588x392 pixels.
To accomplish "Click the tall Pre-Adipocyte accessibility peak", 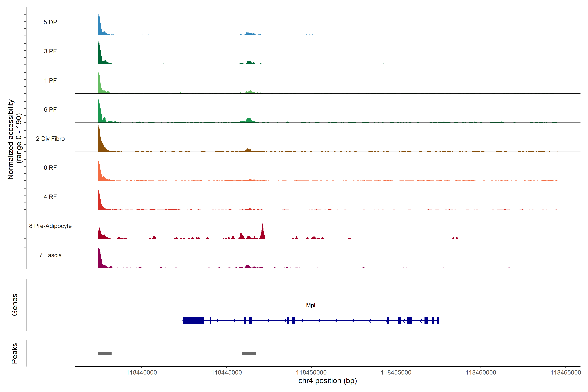I will [x=262, y=231].
